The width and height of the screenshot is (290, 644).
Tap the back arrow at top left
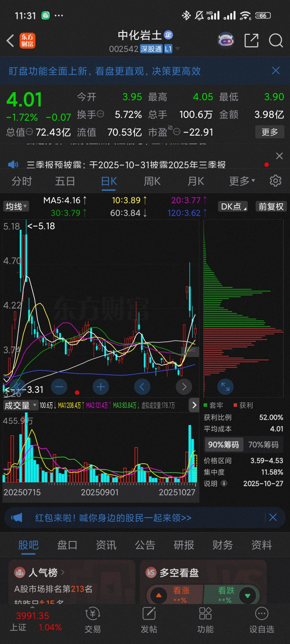10,41
